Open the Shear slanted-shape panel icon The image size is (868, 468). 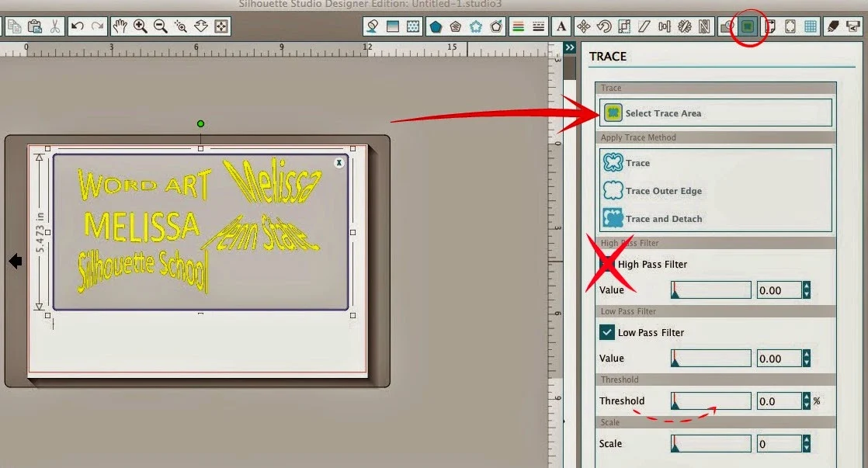tap(644, 26)
